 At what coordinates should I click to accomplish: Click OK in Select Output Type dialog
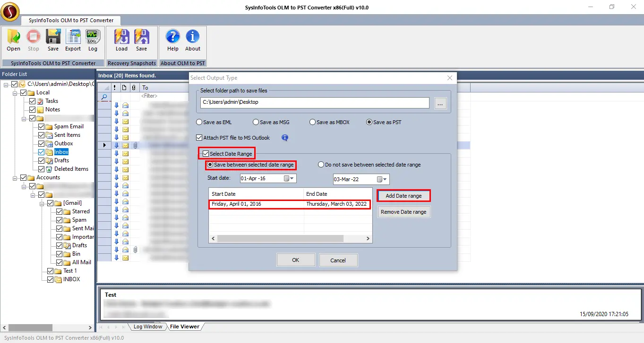(x=296, y=260)
